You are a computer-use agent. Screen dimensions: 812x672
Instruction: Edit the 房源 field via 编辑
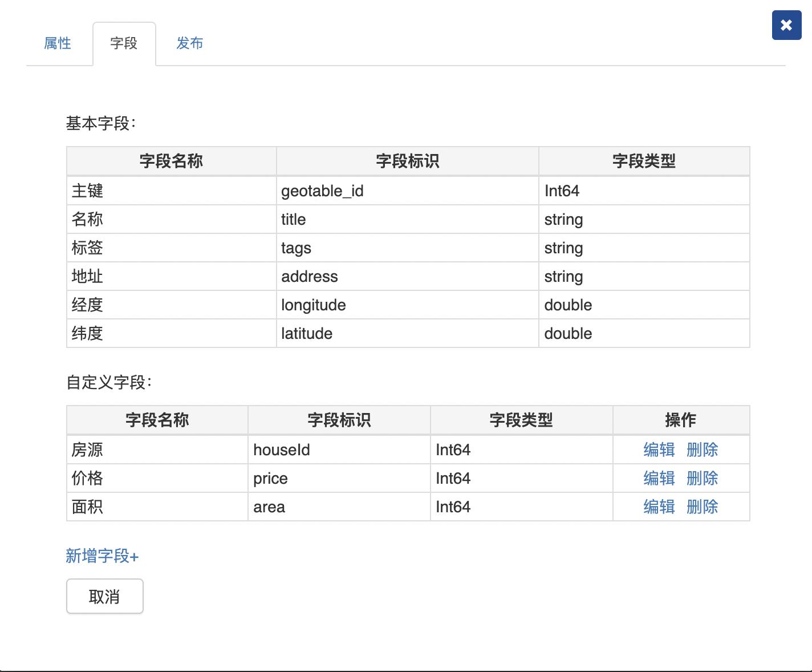pyautogui.click(x=659, y=450)
